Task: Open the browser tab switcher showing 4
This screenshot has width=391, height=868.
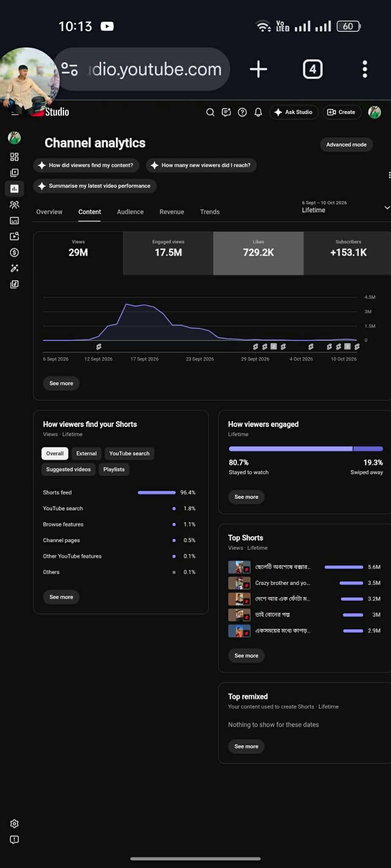Action: [313, 69]
